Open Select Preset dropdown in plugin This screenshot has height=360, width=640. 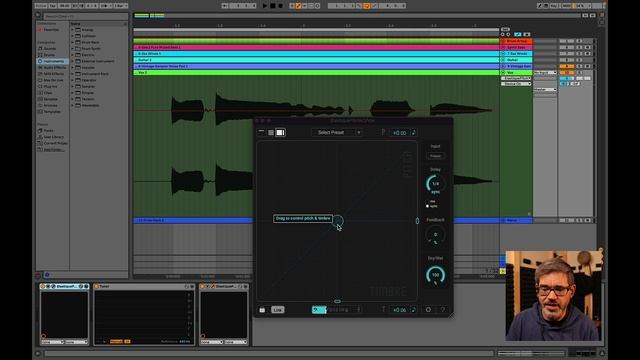coord(337,132)
